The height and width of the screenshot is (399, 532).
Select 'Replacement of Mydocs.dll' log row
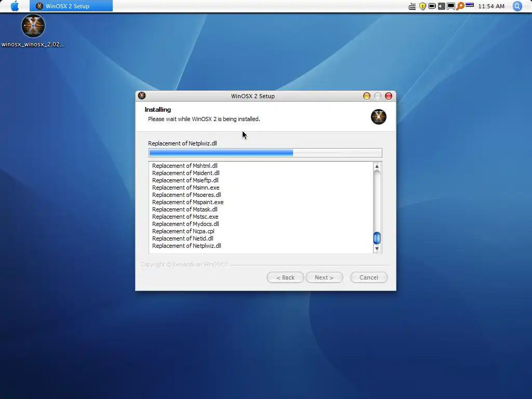click(x=185, y=224)
